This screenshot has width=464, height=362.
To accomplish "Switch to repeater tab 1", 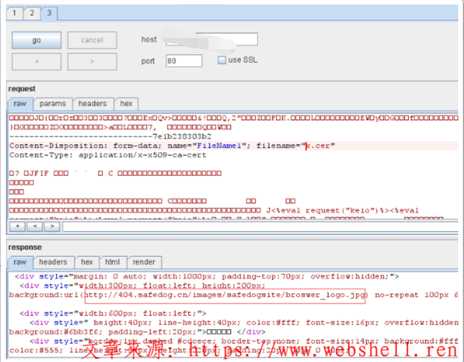I will pos(15,13).
